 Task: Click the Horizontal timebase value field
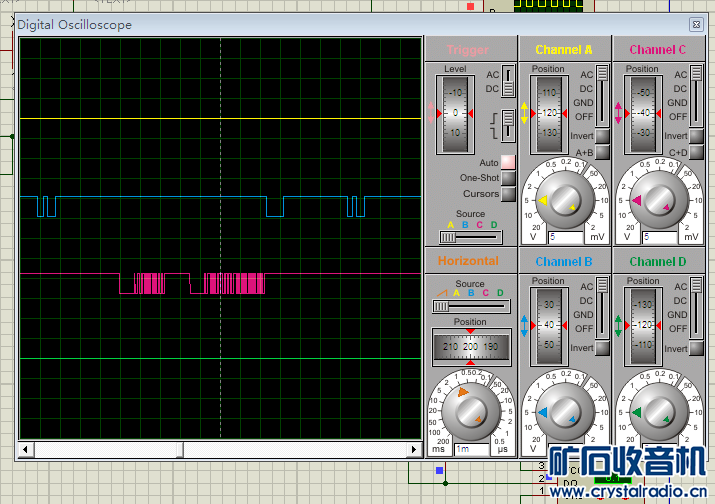coord(470,450)
